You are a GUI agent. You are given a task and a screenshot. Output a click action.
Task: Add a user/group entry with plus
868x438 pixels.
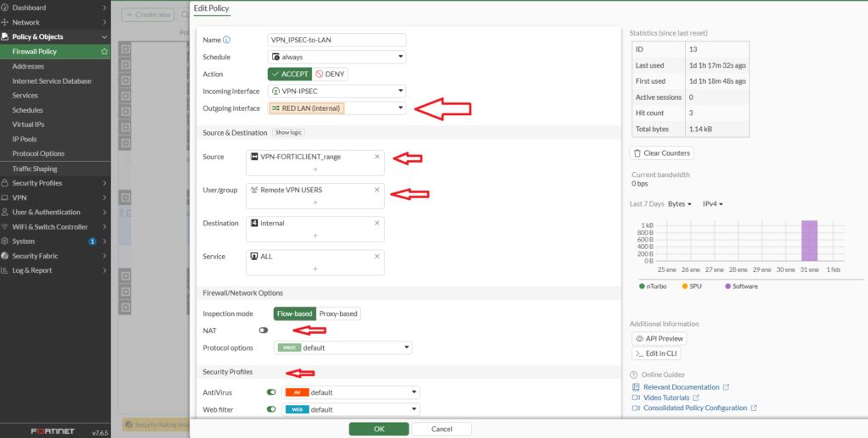click(315, 202)
